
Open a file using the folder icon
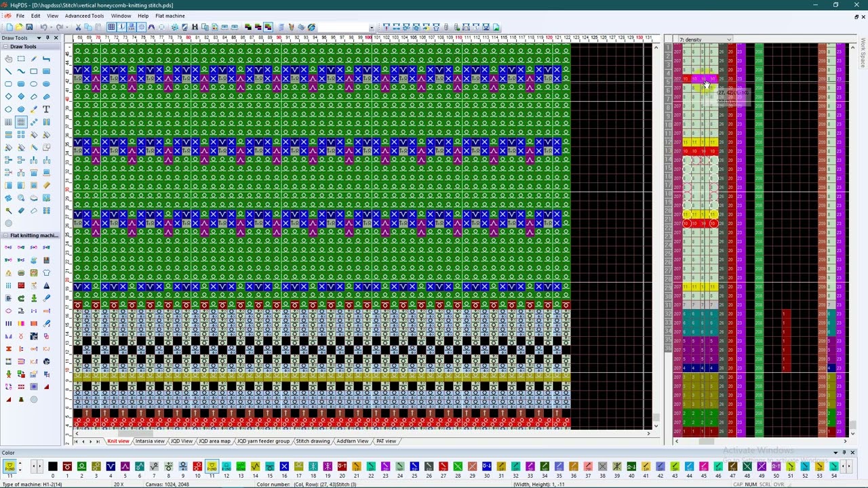(x=19, y=27)
